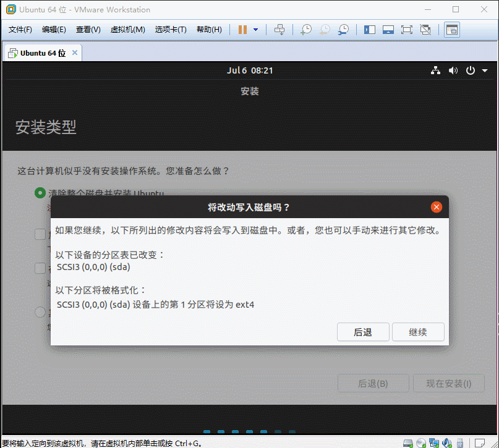Open the snapshot manager
This screenshot has width=499, height=448.
click(x=343, y=30)
